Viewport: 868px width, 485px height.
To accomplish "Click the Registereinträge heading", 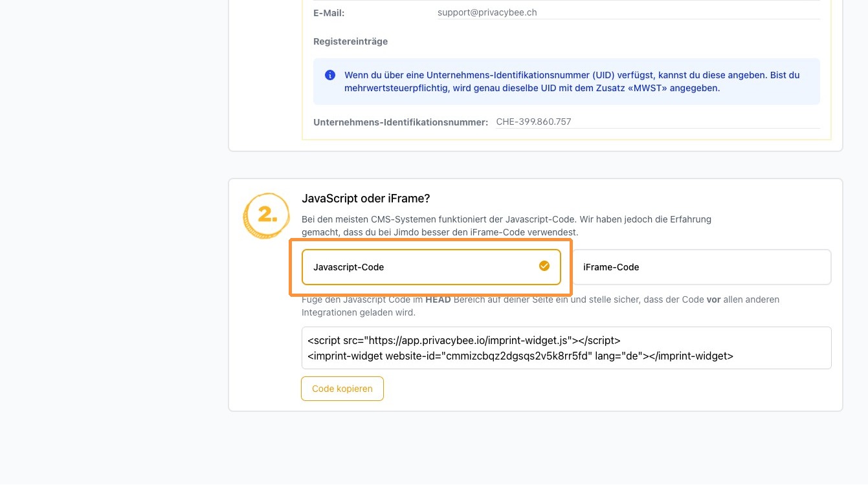I will (351, 41).
